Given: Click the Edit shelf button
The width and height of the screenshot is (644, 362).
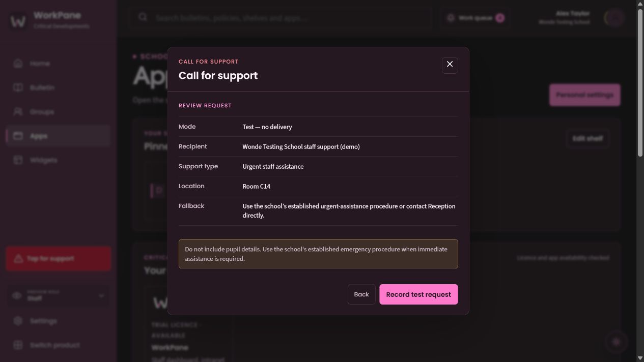Looking at the screenshot, I should pos(587,138).
